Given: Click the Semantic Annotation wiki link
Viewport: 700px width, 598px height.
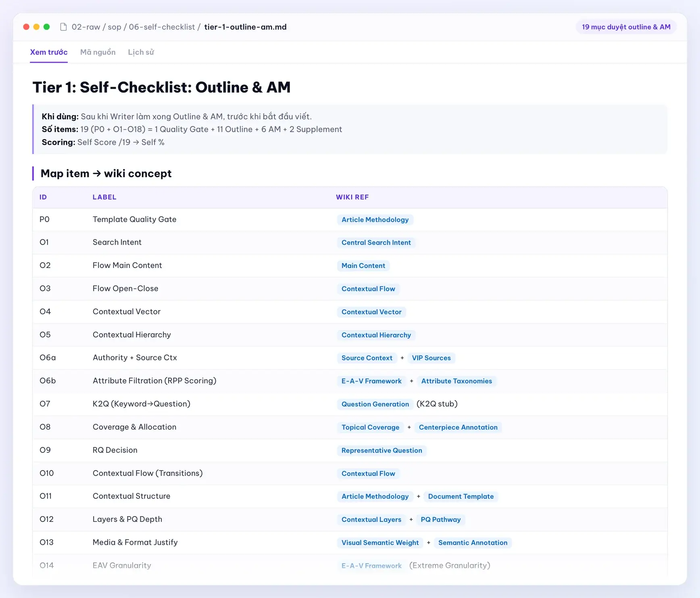Looking at the screenshot, I should pyautogui.click(x=473, y=543).
